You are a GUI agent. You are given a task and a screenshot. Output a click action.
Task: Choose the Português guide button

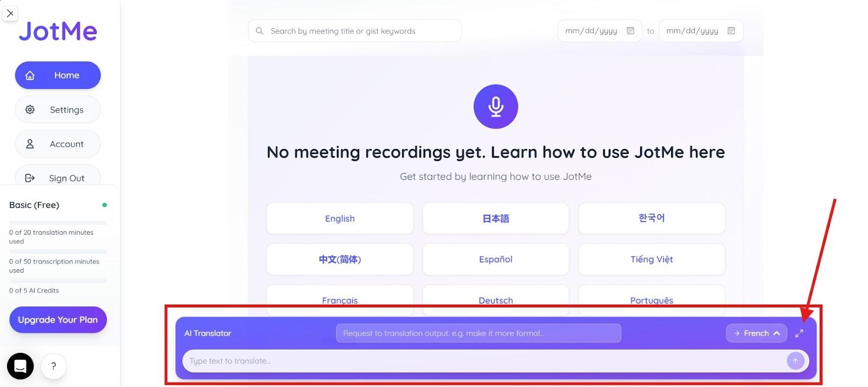(652, 300)
